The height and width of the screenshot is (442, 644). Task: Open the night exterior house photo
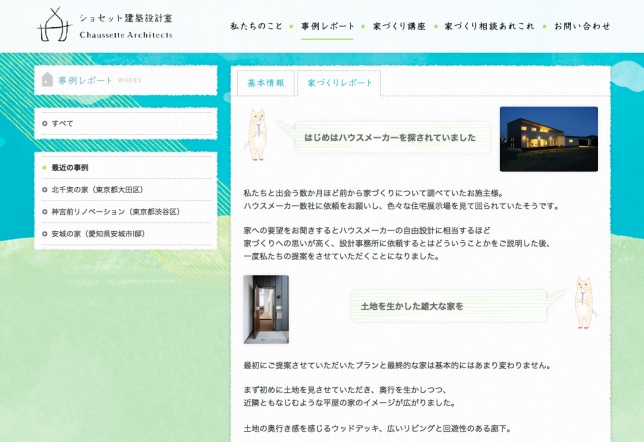coord(549,139)
